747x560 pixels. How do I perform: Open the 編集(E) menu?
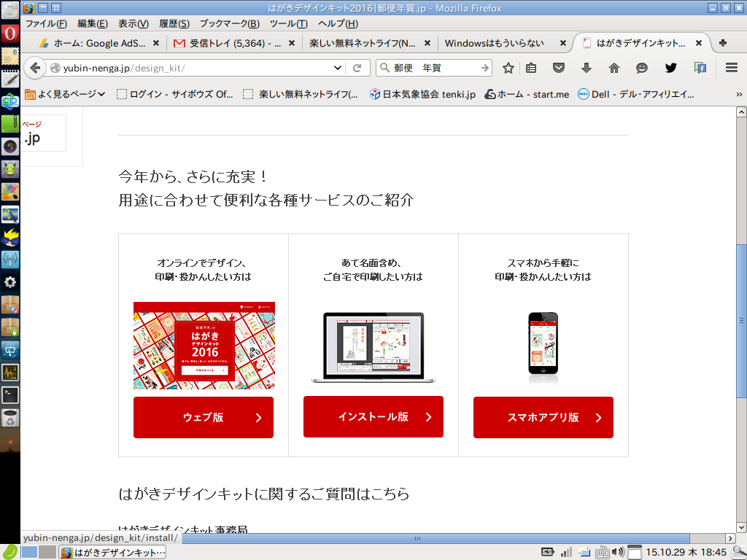(93, 24)
